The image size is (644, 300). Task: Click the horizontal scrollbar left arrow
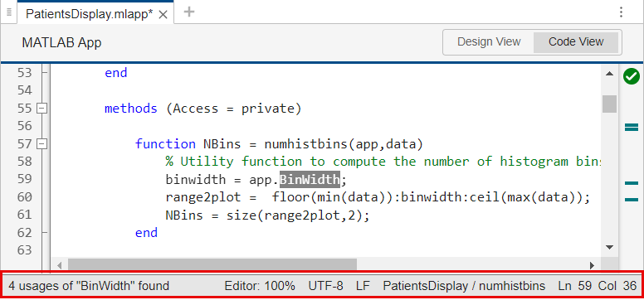coord(59,265)
